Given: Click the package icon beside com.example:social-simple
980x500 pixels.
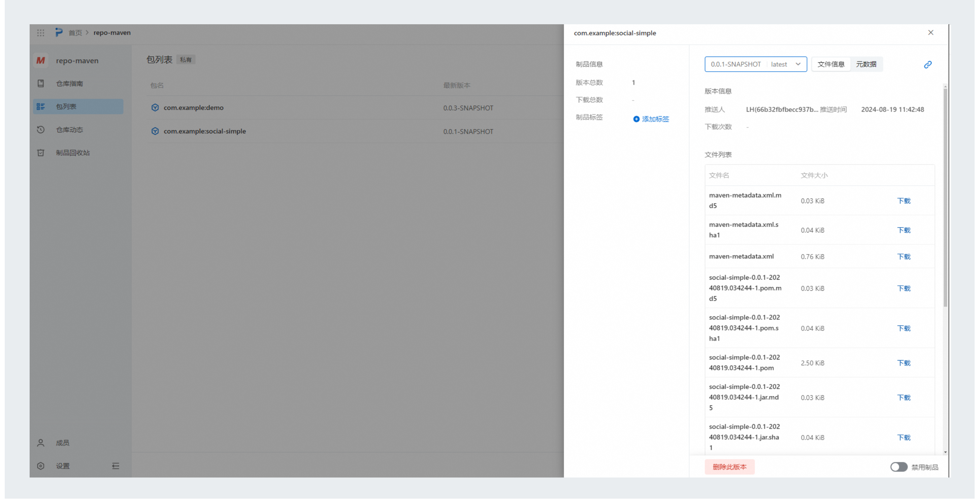Looking at the screenshot, I should (x=155, y=131).
